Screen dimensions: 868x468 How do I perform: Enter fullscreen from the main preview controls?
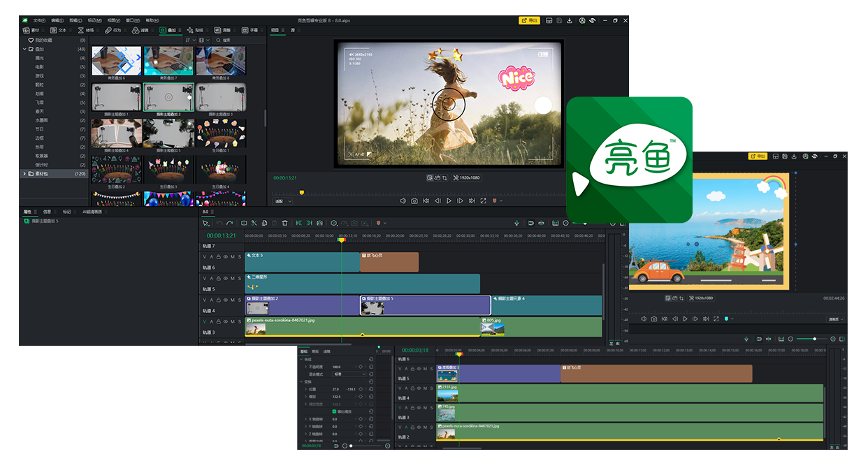483,201
